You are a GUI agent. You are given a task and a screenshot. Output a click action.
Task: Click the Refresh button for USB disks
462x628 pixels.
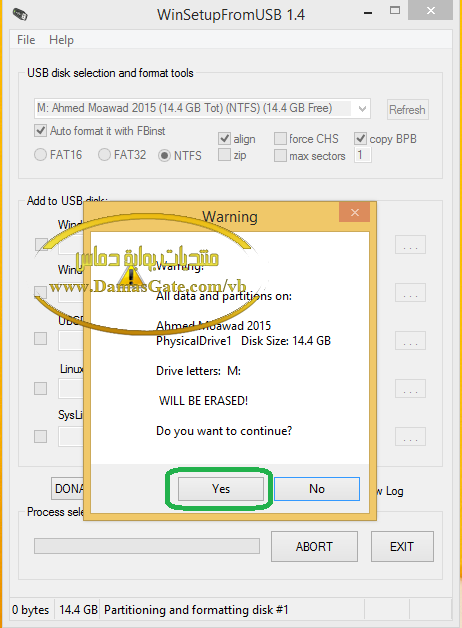pyautogui.click(x=408, y=109)
